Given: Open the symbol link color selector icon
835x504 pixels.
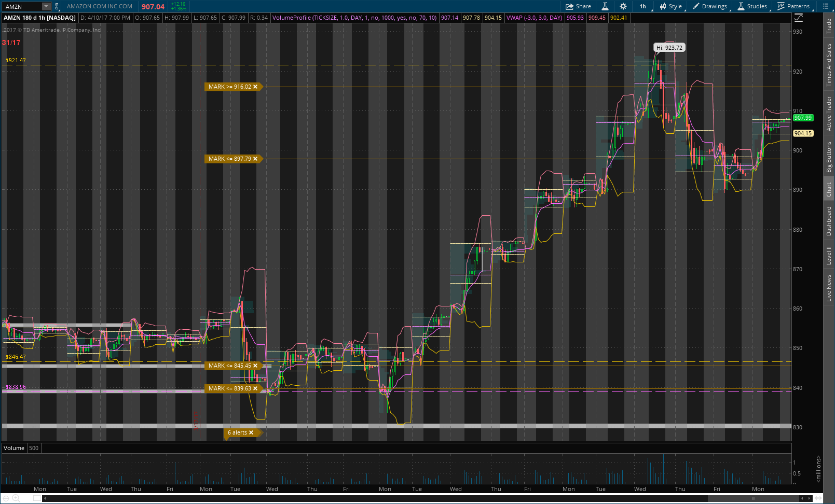Looking at the screenshot, I should click(x=57, y=6).
